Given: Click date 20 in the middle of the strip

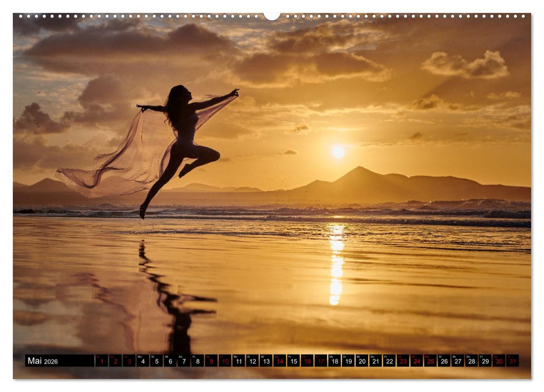Looking at the screenshot, I should click(x=362, y=361).
